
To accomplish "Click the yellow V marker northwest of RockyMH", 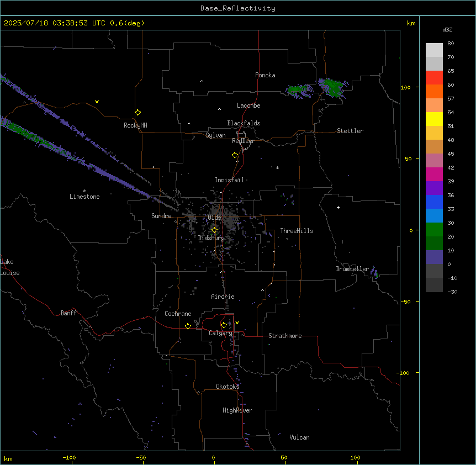I will (x=97, y=102).
